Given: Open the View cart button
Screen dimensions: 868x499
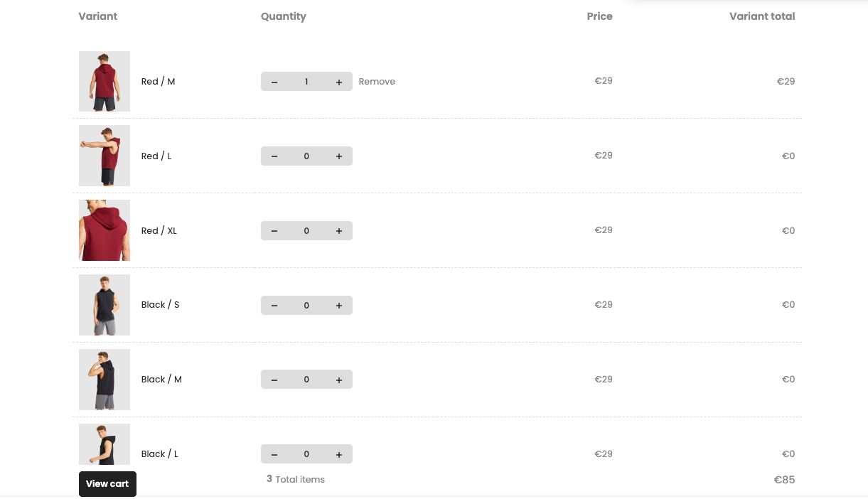Looking at the screenshot, I should click(107, 484).
